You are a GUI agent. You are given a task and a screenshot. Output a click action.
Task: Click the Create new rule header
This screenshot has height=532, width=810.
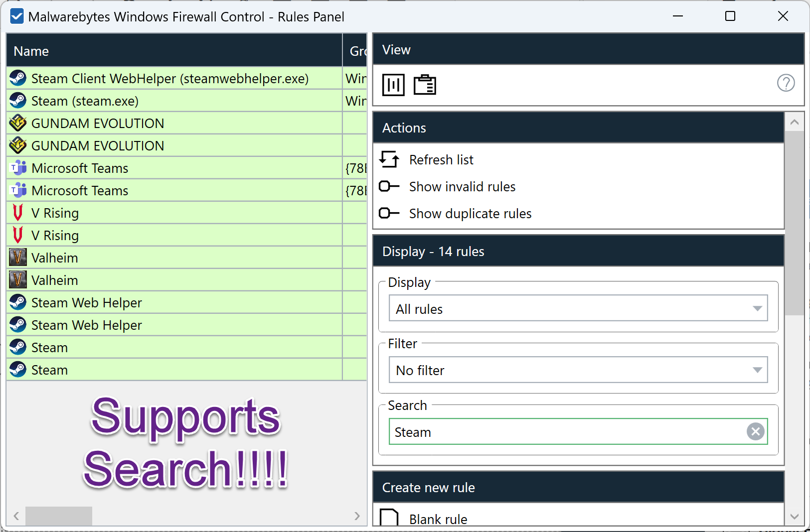coord(578,487)
